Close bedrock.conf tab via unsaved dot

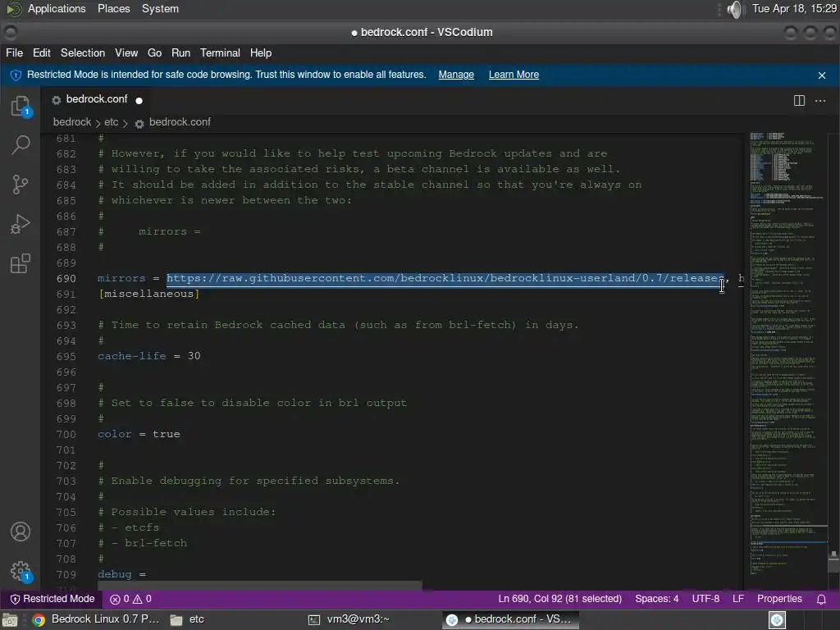point(139,100)
